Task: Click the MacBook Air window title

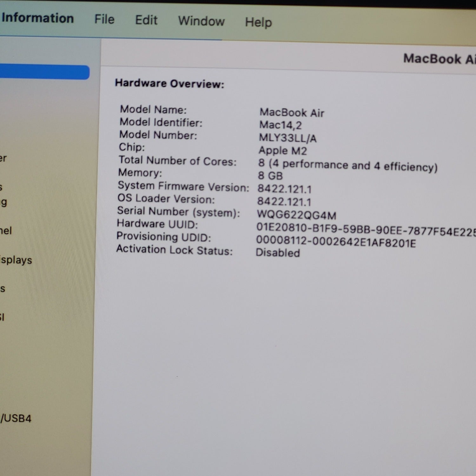Action: click(x=440, y=59)
